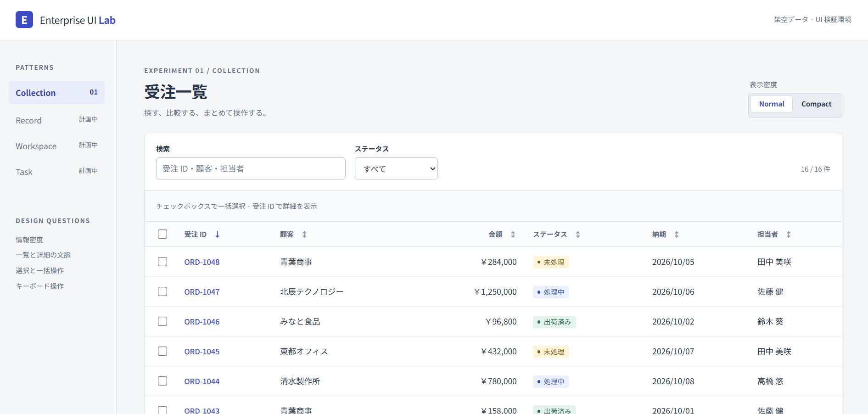
Task: Open order ORD-1048 details
Action: (202, 262)
